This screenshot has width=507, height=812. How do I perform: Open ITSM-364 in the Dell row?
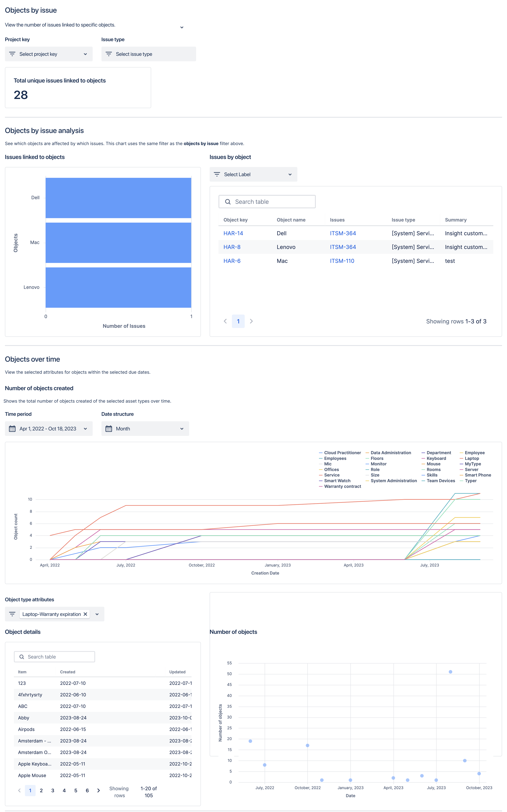pyautogui.click(x=343, y=233)
